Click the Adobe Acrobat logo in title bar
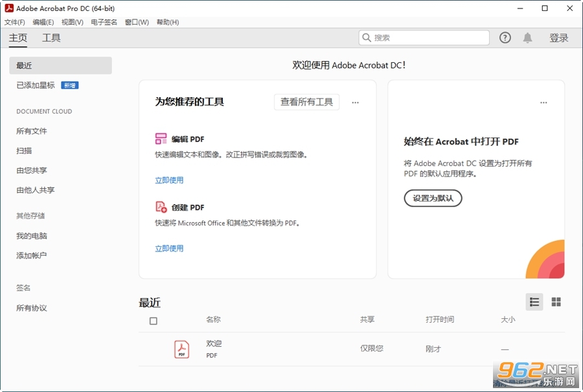 click(x=9, y=8)
